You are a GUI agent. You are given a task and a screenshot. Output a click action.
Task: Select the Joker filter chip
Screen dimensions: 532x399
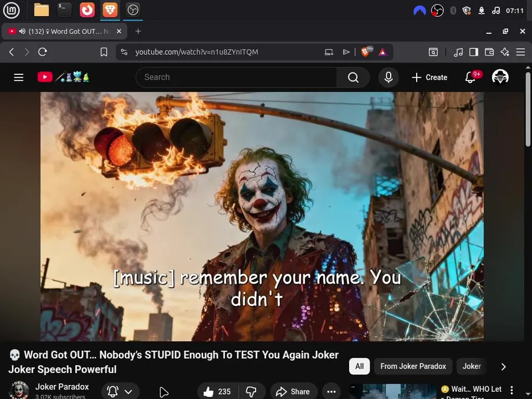[x=472, y=366]
